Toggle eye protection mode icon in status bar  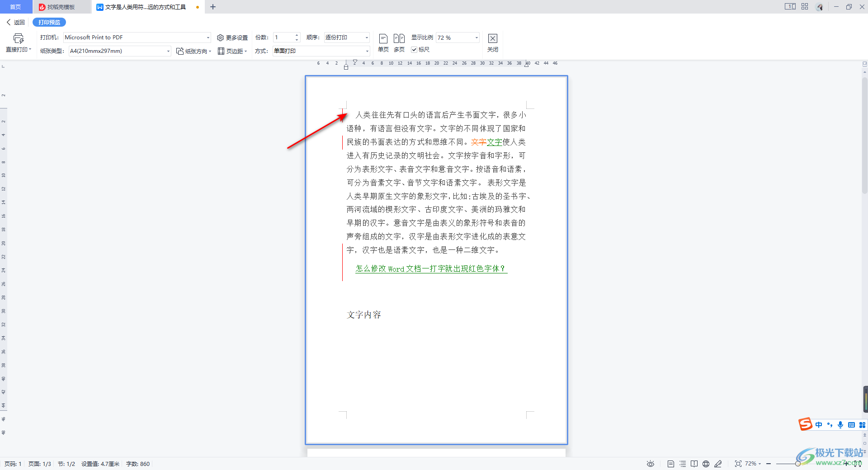pyautogui.click(x=650, y=464)
